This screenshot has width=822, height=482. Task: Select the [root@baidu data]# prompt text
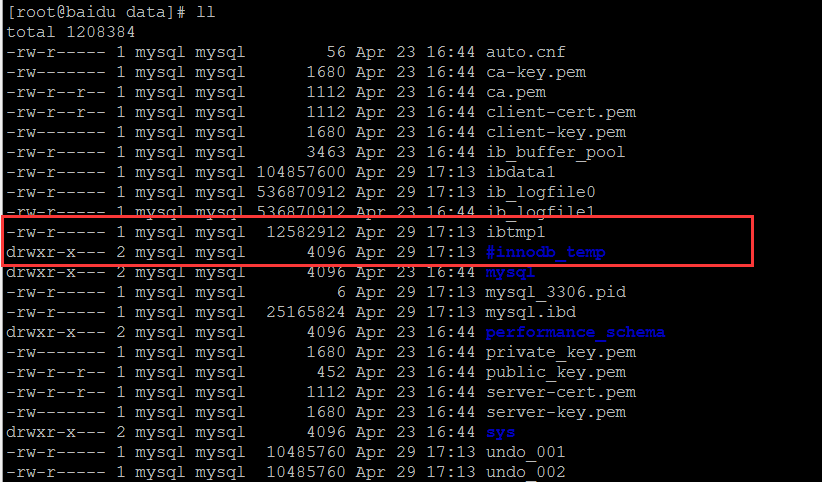tap(95, 12)
